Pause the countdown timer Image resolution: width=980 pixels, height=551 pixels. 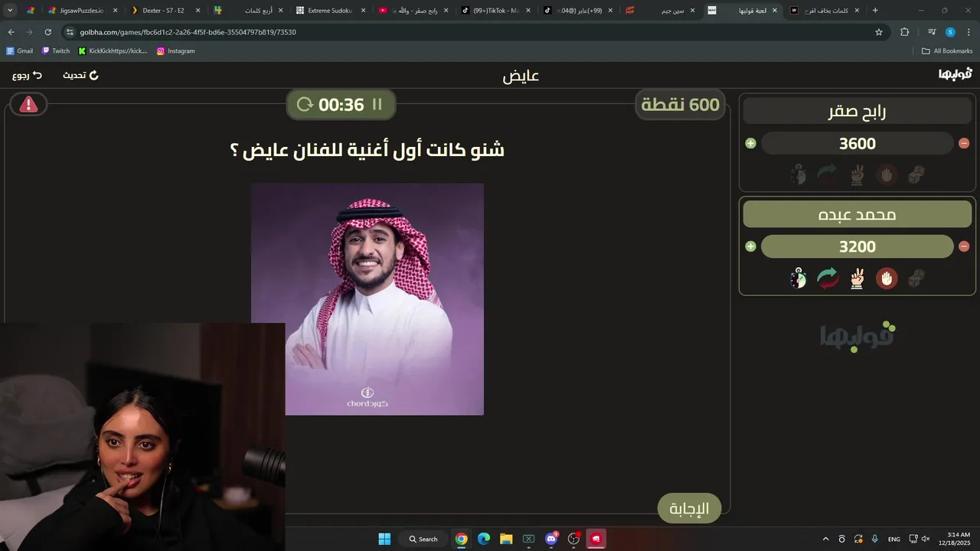click(377, 105)
